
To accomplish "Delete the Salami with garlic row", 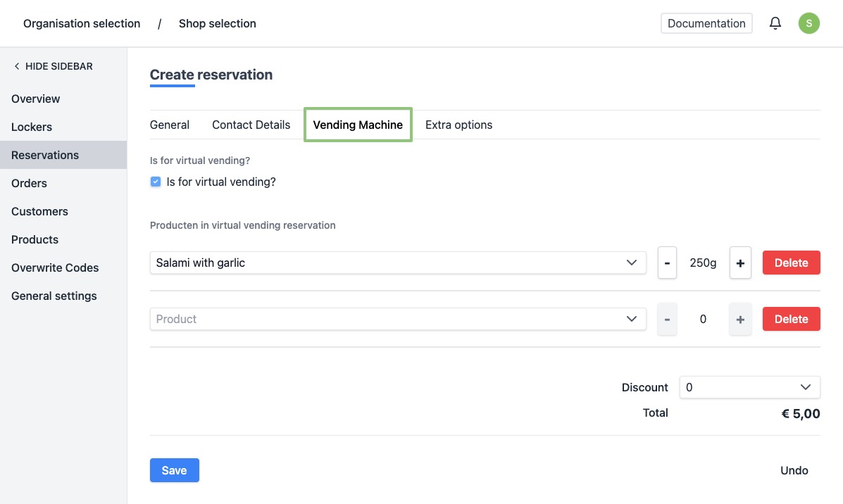I will (x=791, y=263).
